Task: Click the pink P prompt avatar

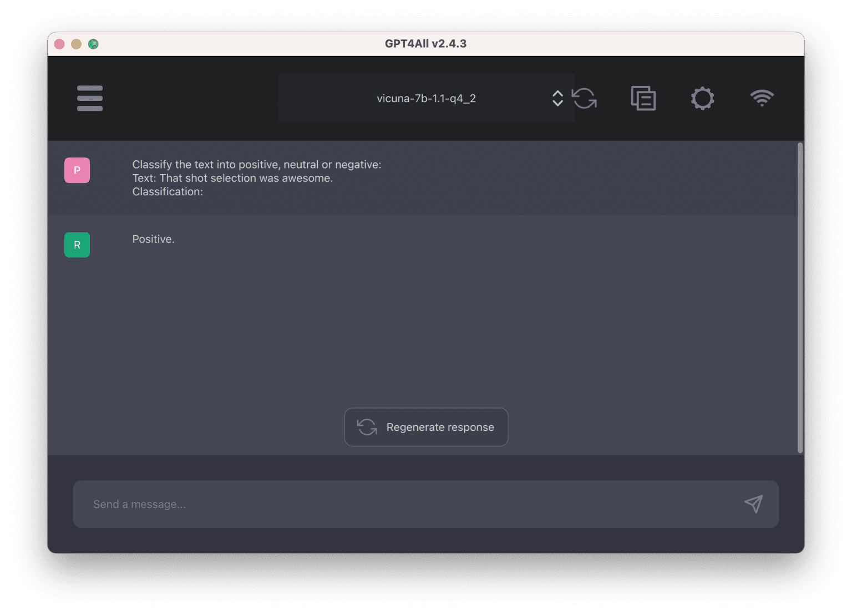Action: pyautogui.click(x=77, y=170)
